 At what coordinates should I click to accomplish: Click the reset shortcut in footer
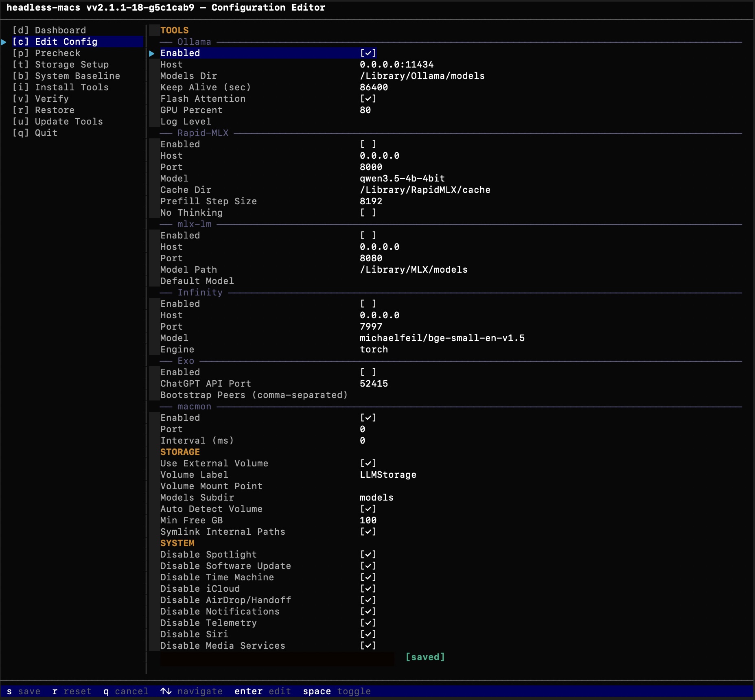72,691
